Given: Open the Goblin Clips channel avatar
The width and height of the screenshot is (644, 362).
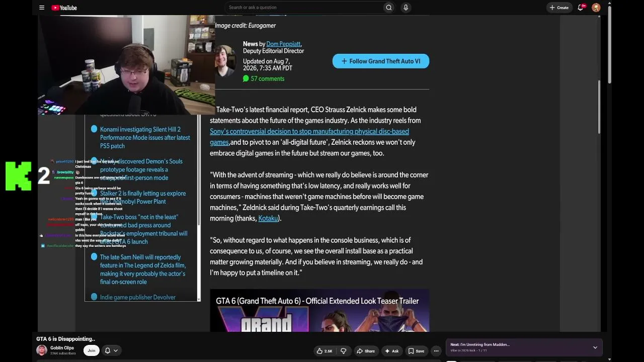Looking at the screenshot, I should [x=42, y=350].
